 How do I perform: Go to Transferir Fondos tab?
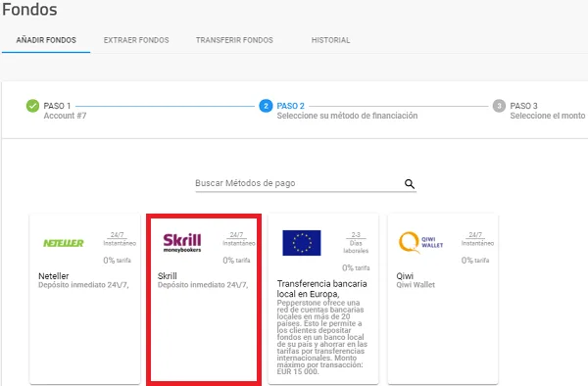tap(234, 40)
